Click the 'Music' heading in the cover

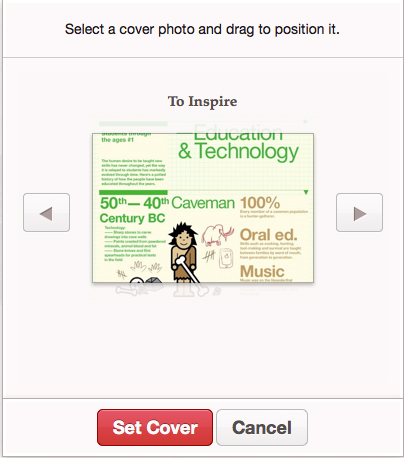point(262,271)
